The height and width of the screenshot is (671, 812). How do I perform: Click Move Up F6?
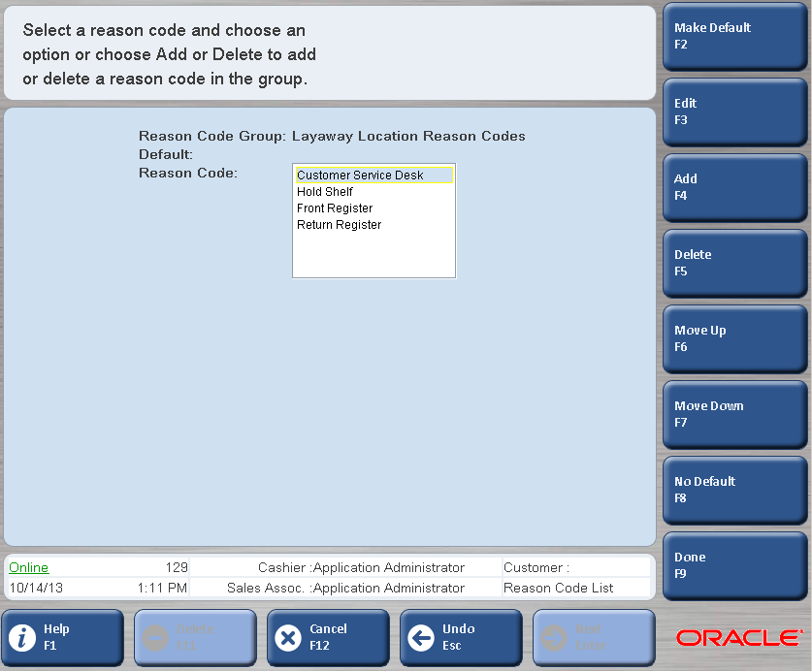coord(733,338)
